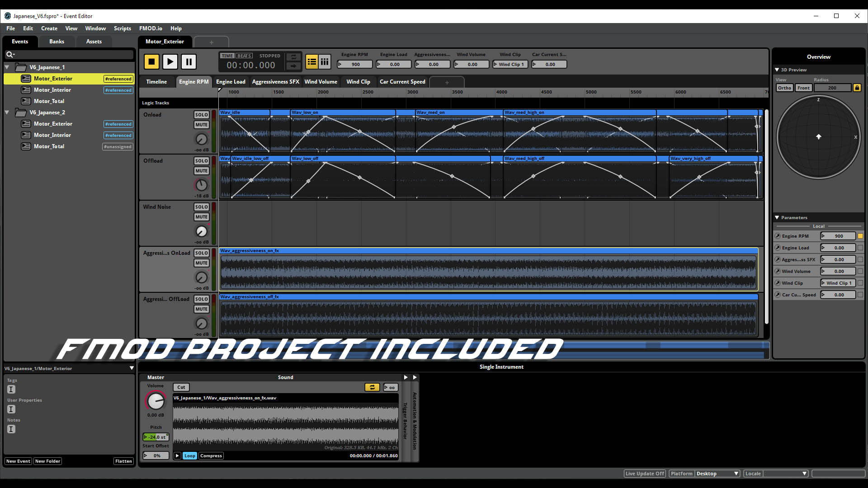Mute the Wind Noise track
This screenshot has height=488, width=868.
point(201,217)
